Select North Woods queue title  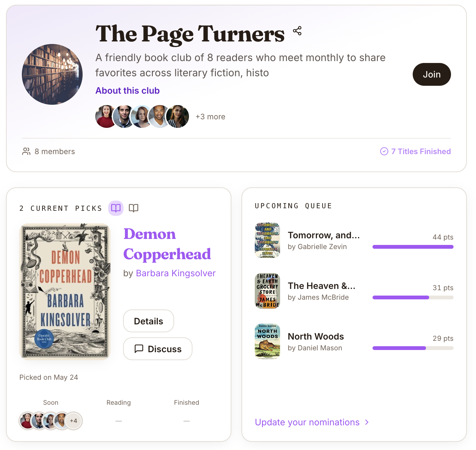(316, 336)
